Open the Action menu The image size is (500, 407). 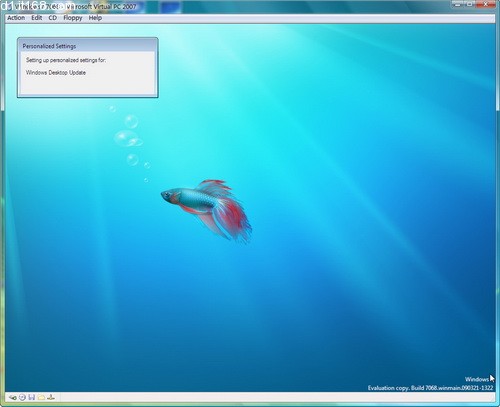pyautogui.click(x=16, y=18)
